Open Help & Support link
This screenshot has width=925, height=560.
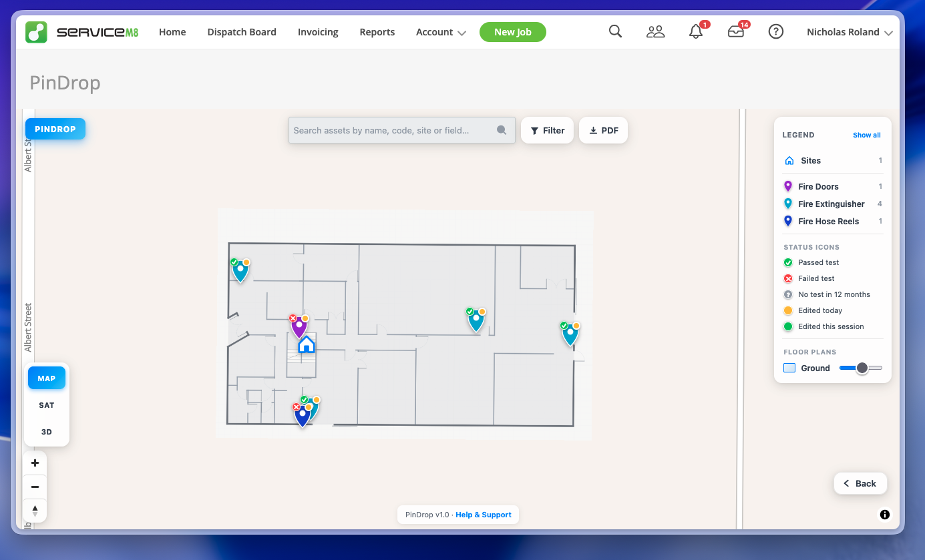pyautogui.click(x=484, y=515)
